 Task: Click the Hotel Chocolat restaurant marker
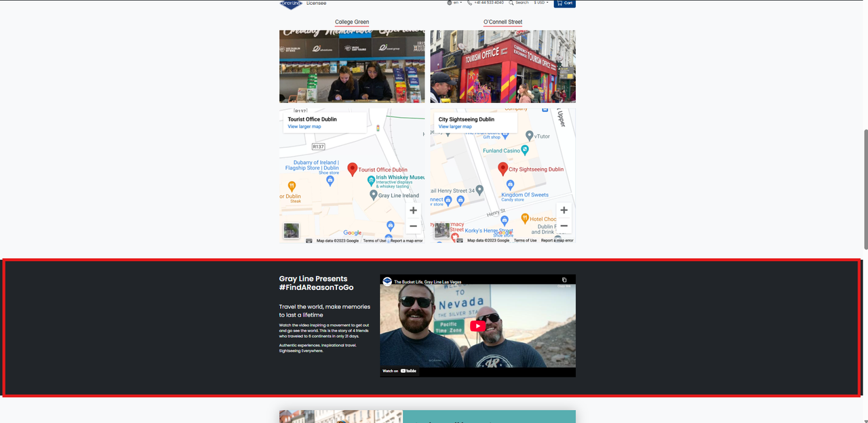coord(525,218)
